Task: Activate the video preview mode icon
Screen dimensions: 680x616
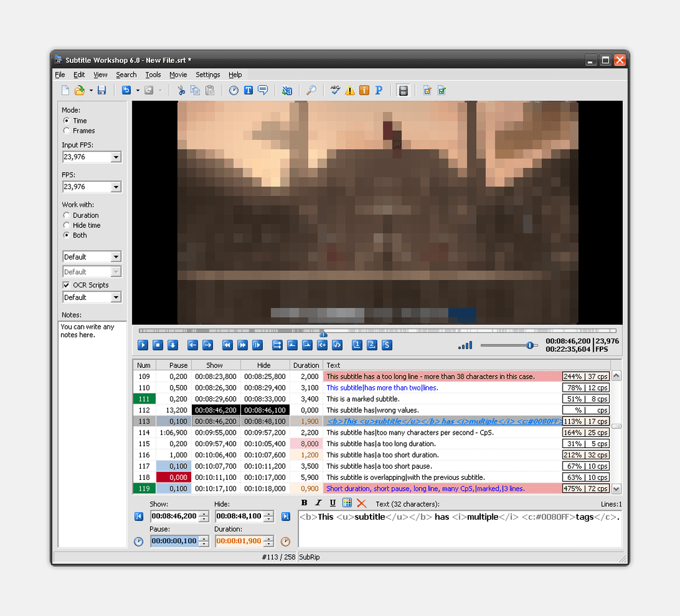Action: point(403,90)
